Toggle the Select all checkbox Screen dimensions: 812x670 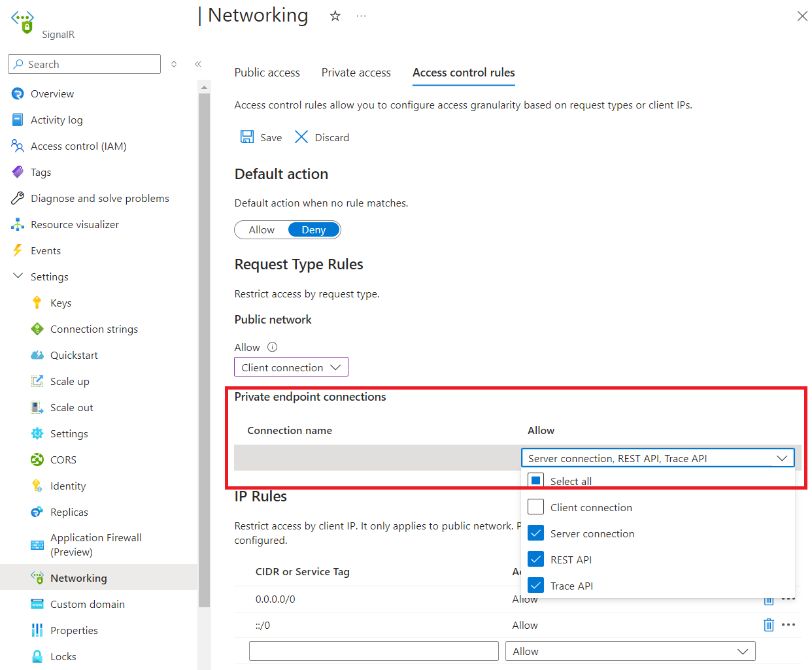coord(535,480)
